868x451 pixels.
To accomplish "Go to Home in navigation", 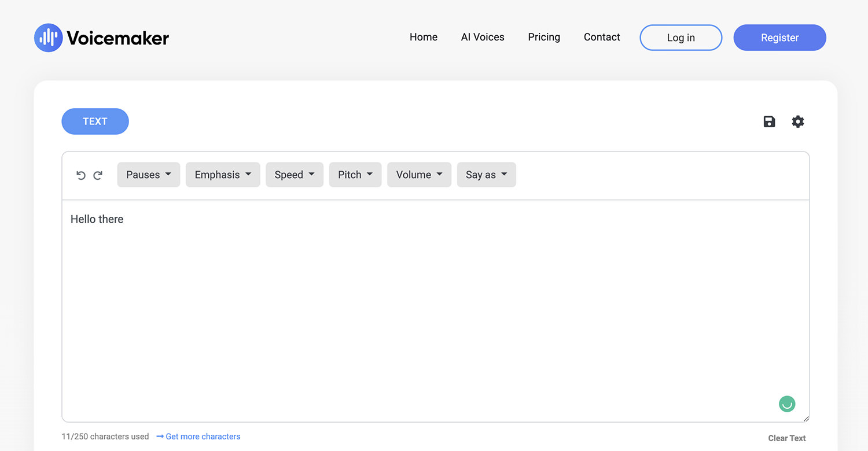I will pyautogui.click(x=424, y=37).
